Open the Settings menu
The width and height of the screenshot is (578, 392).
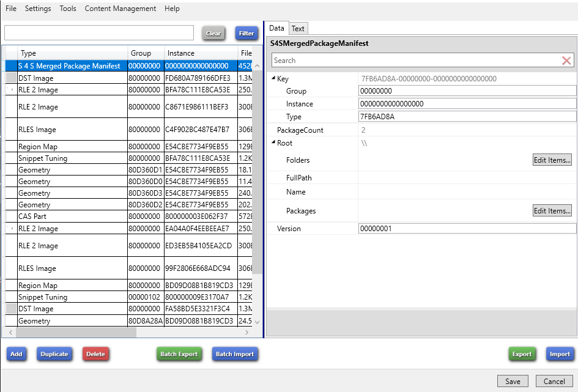(38, 9)
